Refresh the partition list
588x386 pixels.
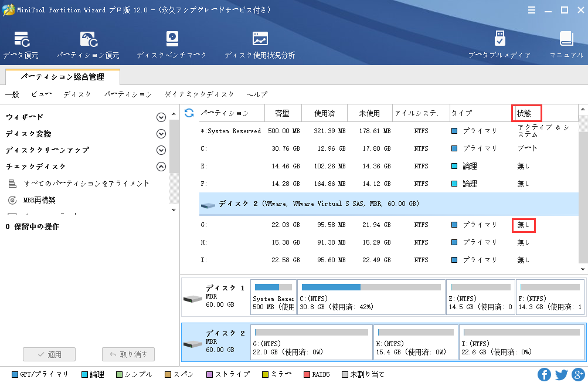point(188,113)
